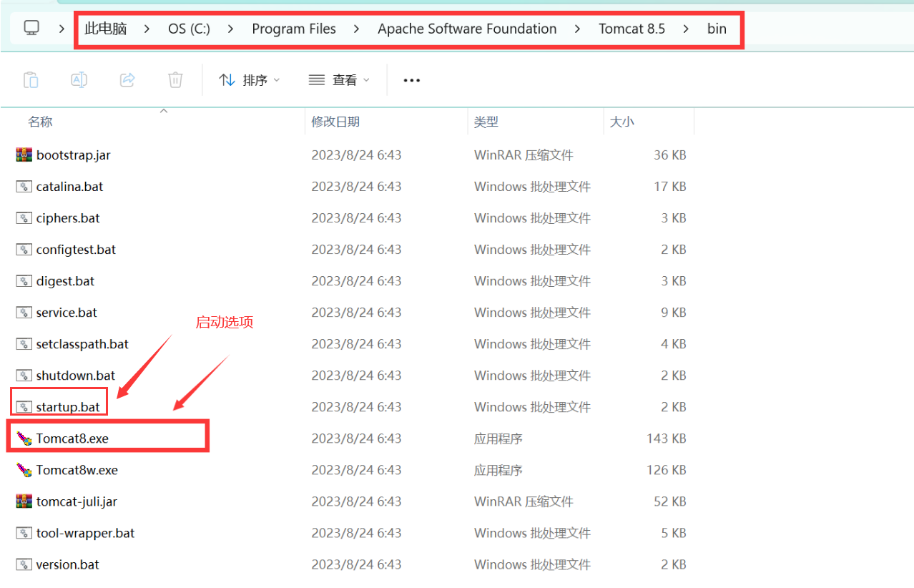Click the 143 KB size of Tomcat8.exe
914x588 pixels.
point(667,438)
